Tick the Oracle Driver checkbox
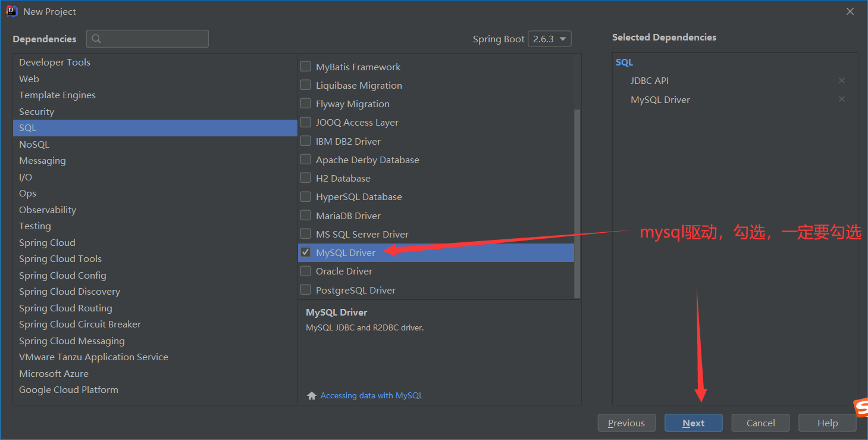Image resolution: width=868 pixels, height=440 pixels. tap(306, 271)
